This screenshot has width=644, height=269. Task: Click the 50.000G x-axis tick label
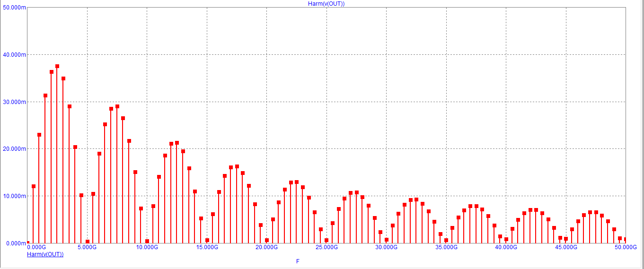pos(626,247)
